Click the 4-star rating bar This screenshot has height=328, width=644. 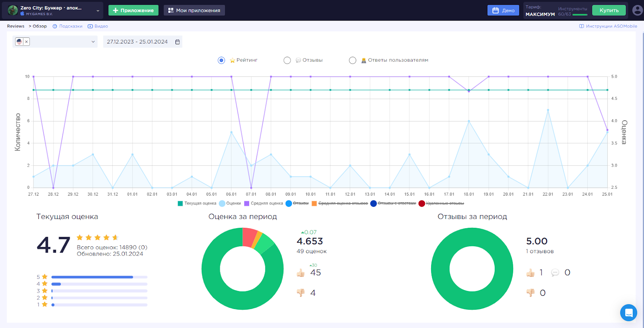[99, 284]
